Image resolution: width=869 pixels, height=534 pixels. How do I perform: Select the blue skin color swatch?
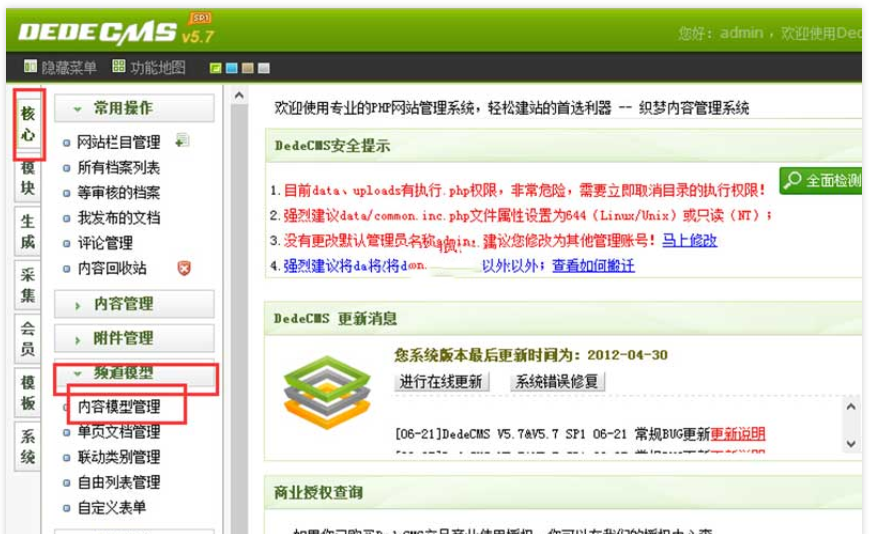[x=231, y=68]
